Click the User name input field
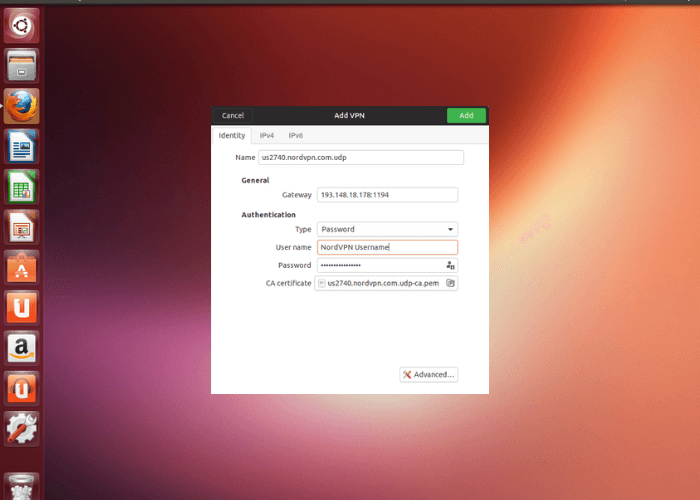The width and height of the screenshot is (700, 500). pyautogui.click(x=388, y=247)
